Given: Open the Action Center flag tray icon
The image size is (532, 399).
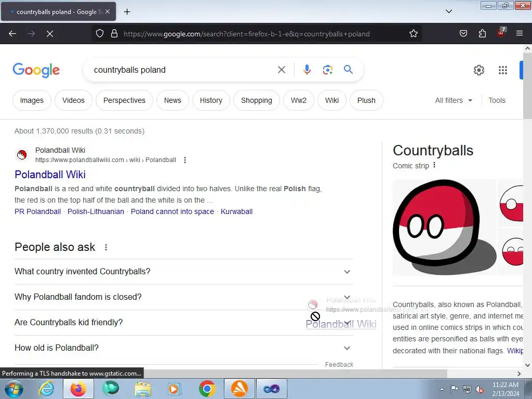Looking at the screenshot, I should [454, 389].
